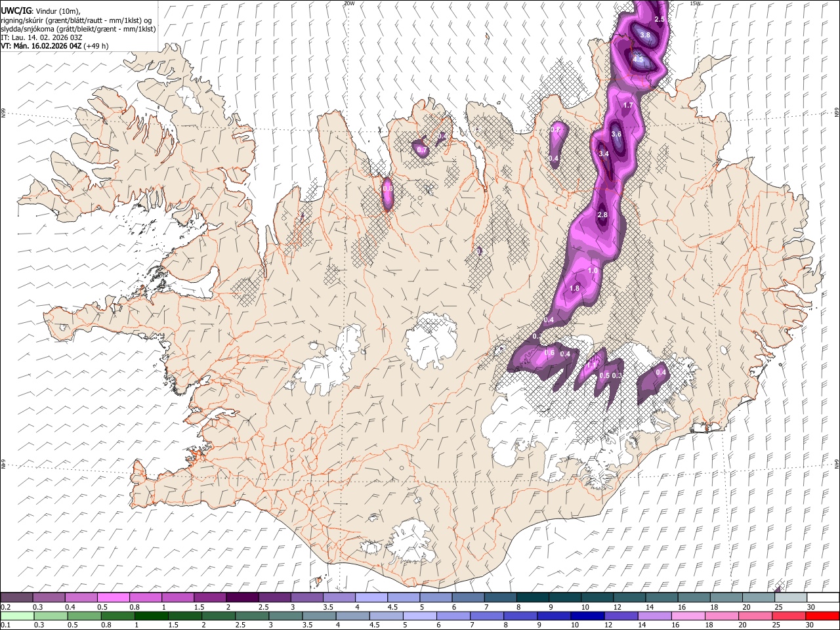Click the 20W longitude label
The width and height of the screenshot is (840, 630).
click(349, 3)
